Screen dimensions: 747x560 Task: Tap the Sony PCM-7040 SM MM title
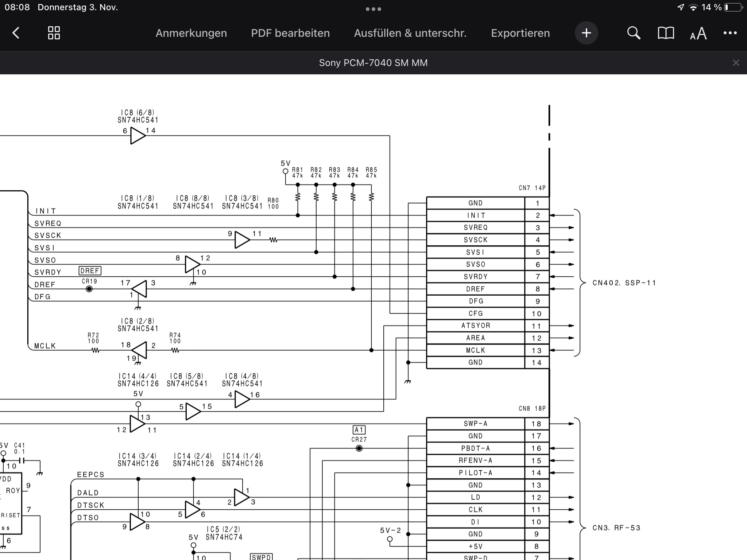(373, 63)
